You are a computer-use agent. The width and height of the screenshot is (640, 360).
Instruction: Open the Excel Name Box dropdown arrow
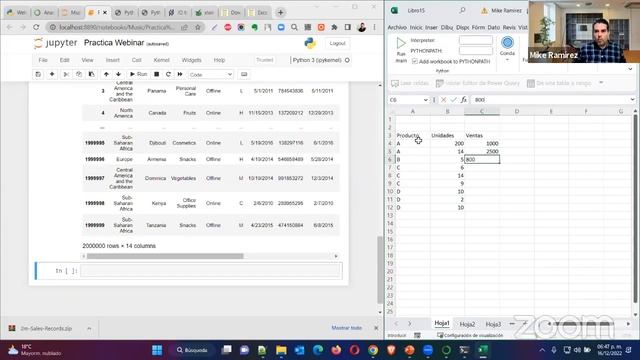click(425, 100)
